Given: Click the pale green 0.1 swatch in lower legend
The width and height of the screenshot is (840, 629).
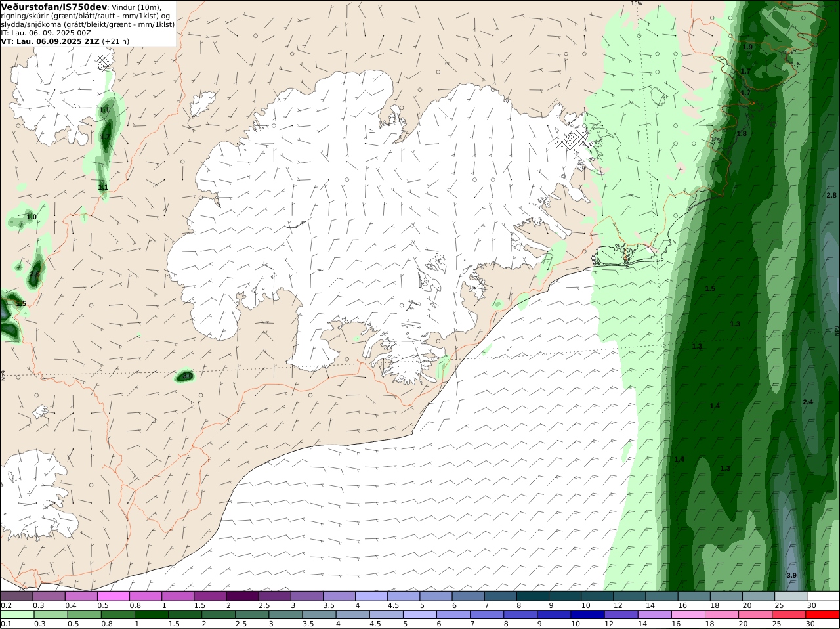Looking at the screenshot, I should coord(16,615).
